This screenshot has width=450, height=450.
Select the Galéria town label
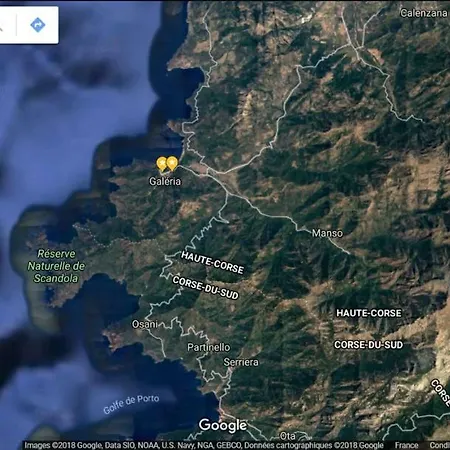(x=165, y=181)
